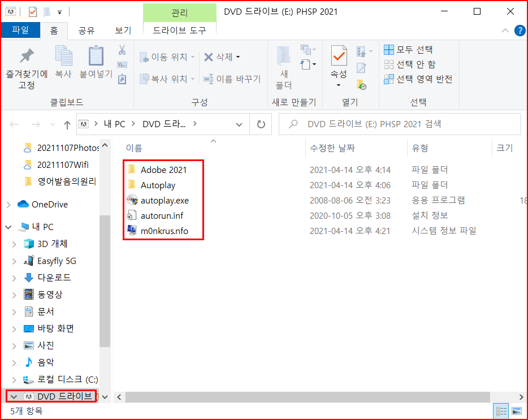Switch to the Details view icon
The image size is (528, 420).
(501, 411)
